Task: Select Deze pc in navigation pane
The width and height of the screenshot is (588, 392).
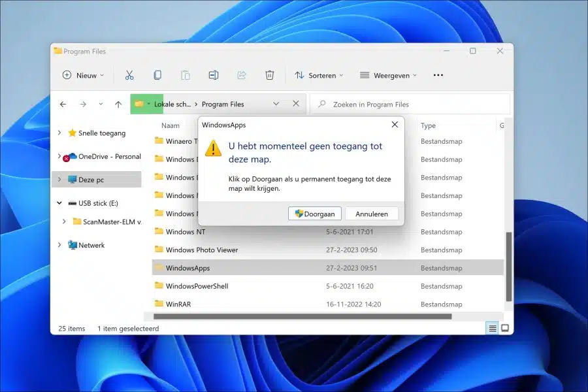Action: click(x=97, y=180)
